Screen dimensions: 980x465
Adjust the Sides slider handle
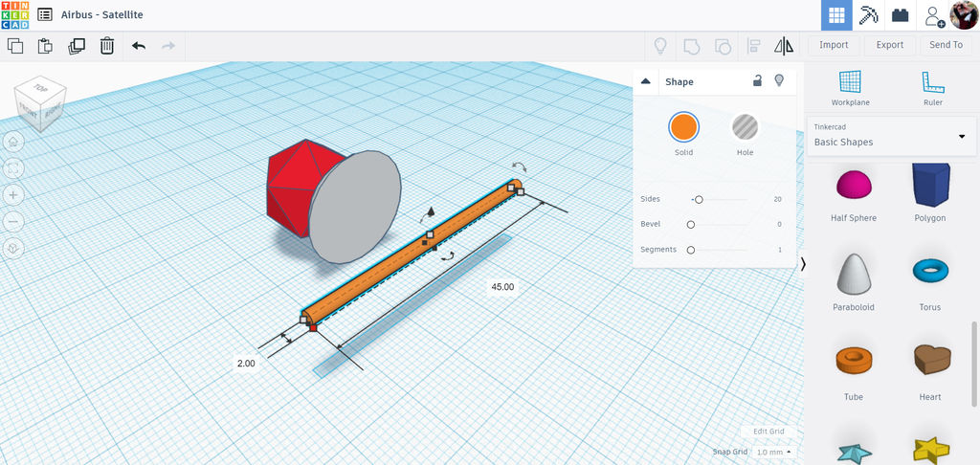[699, 199]
